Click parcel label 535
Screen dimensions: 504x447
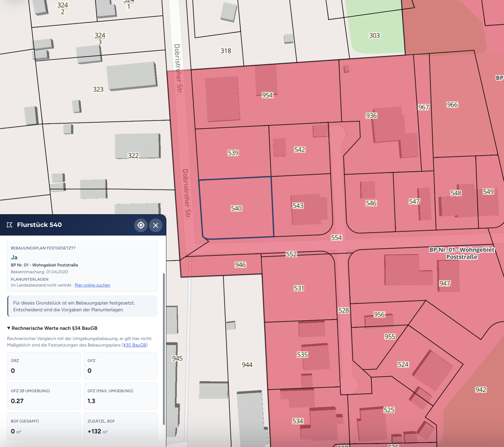click(302, 355)
